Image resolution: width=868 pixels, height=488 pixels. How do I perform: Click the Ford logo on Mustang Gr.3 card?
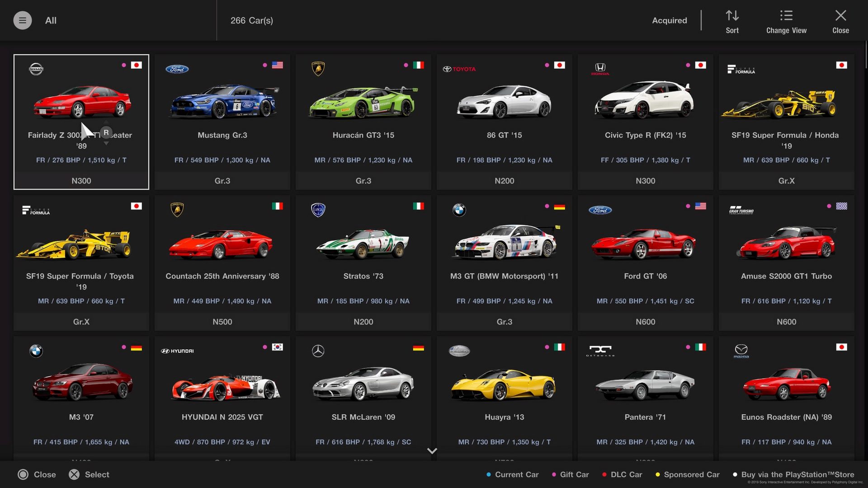177,69
